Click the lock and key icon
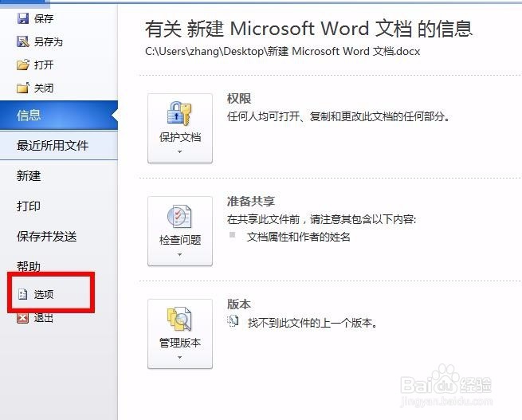 [179, 113]
